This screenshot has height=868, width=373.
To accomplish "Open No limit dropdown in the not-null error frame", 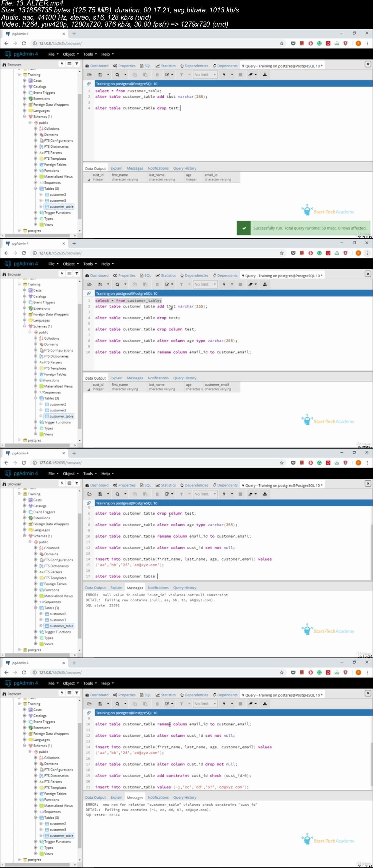I will click(x=205, y=494).
